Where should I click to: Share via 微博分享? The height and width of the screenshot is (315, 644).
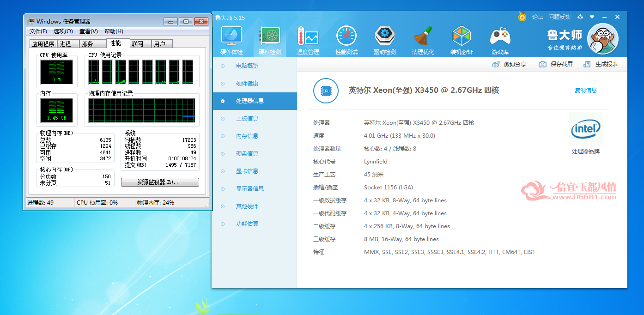(509, 64)
